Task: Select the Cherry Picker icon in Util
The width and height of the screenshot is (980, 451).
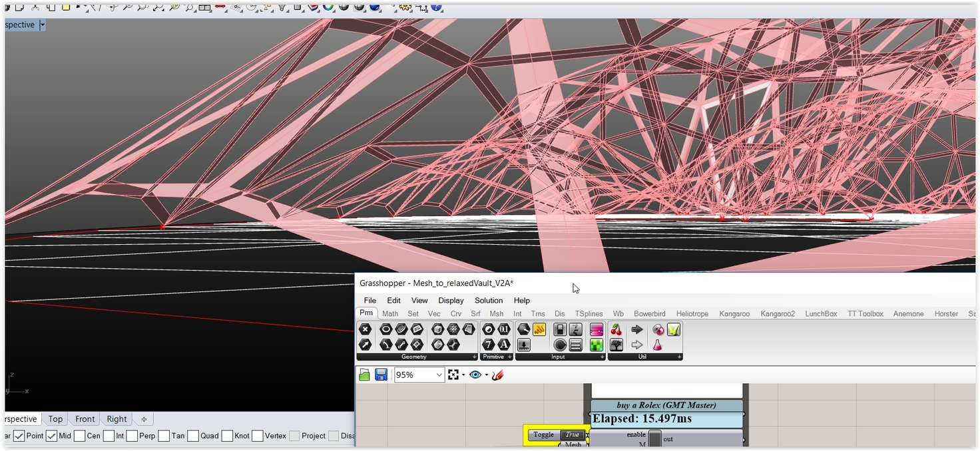Action: pos(616,329)
